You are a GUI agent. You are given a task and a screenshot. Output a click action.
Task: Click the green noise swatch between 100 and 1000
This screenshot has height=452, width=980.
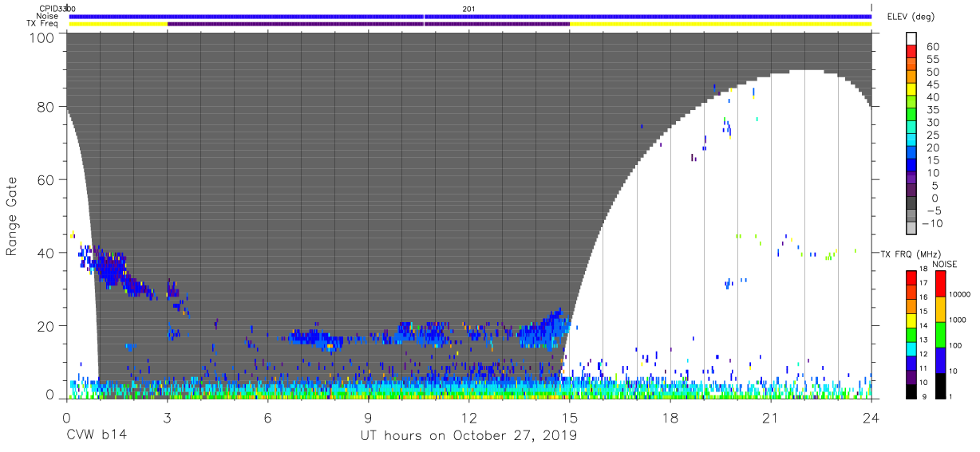pos(939,334)
